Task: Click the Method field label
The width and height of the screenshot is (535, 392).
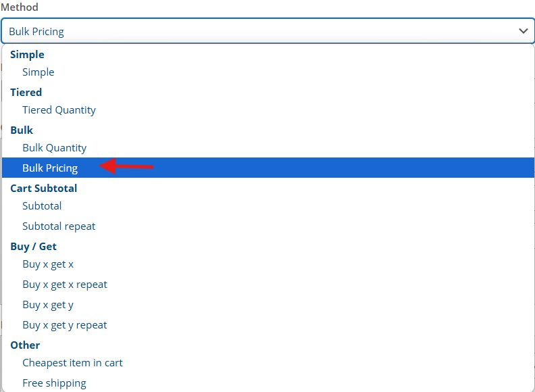Action: point(20,7)
